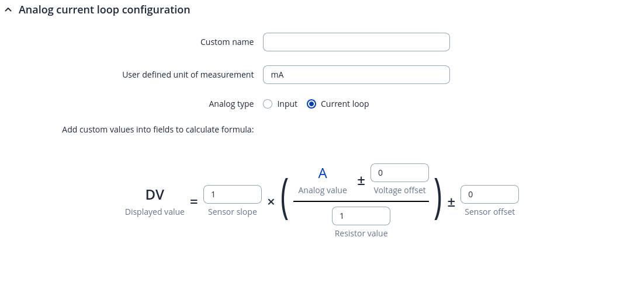Screen dimensions: 644x286
Task: Click the blue A analog value symbol
Action: (322, 173)
